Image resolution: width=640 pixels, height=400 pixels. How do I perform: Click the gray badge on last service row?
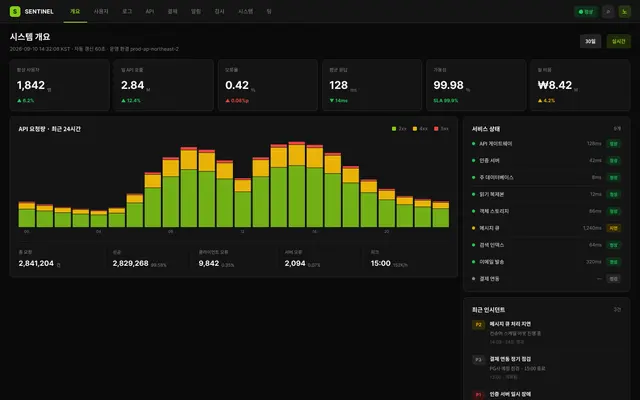coord(613,279)
